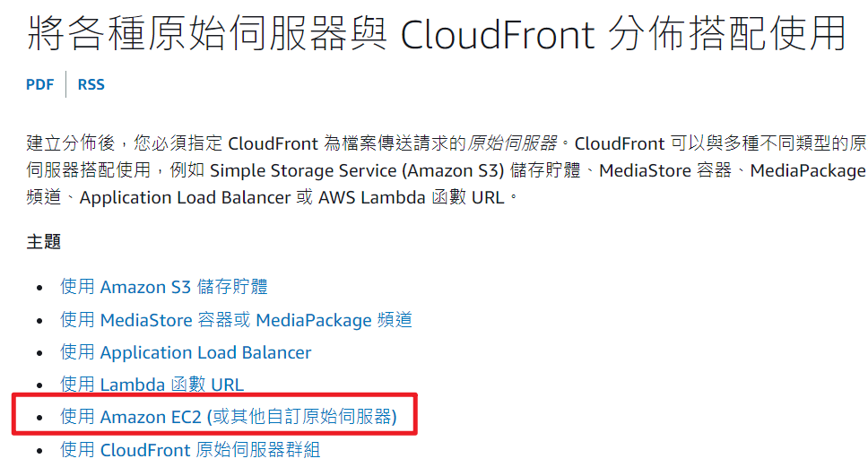This screenshot has width=868, height=476.
Task: Click the bullet beside CloudFront 原始伺服器群組
Action: coord(39,451)
